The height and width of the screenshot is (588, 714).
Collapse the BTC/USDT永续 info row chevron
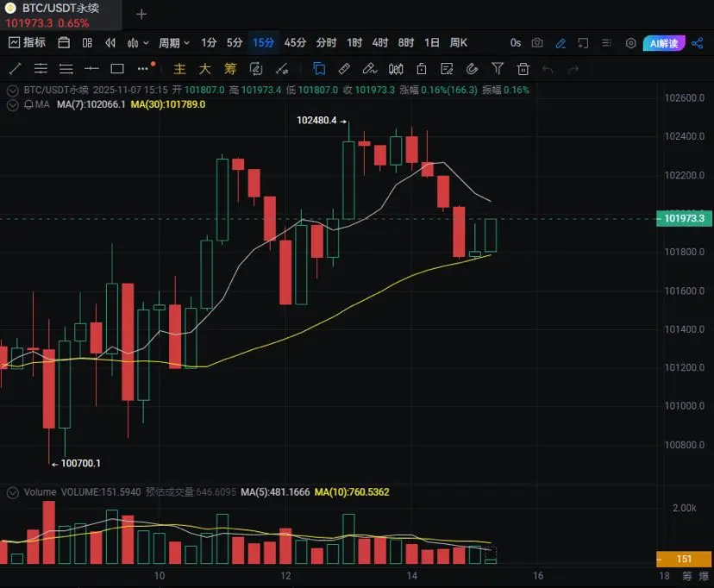tap(13, 91)
